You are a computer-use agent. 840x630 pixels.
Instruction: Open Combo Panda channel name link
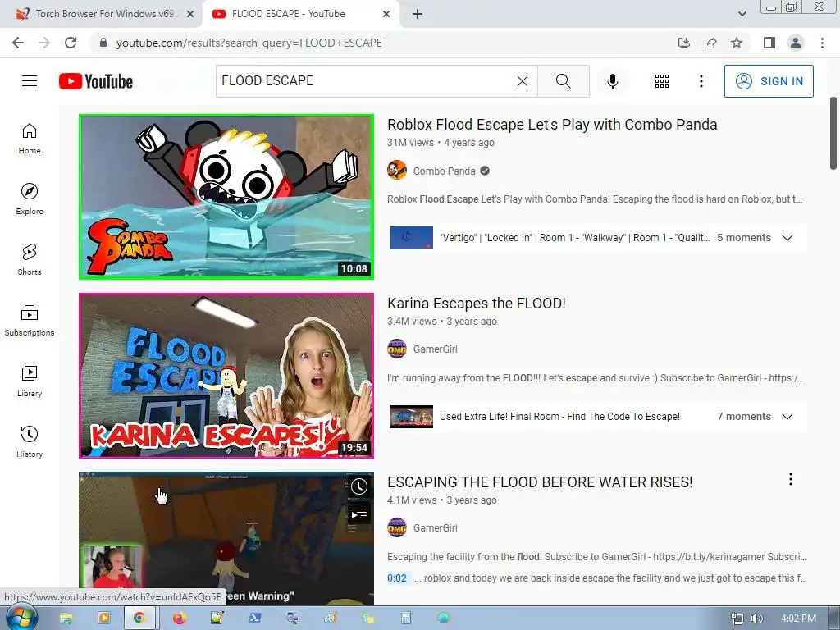click(444, 171)
